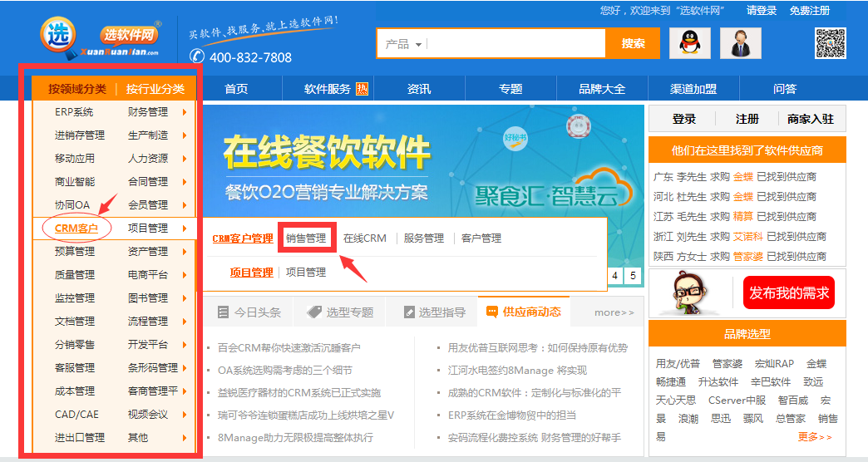Click CRM客户管理 submenu heading
Screen dimensions: 868x462
[x=243, y=238]
